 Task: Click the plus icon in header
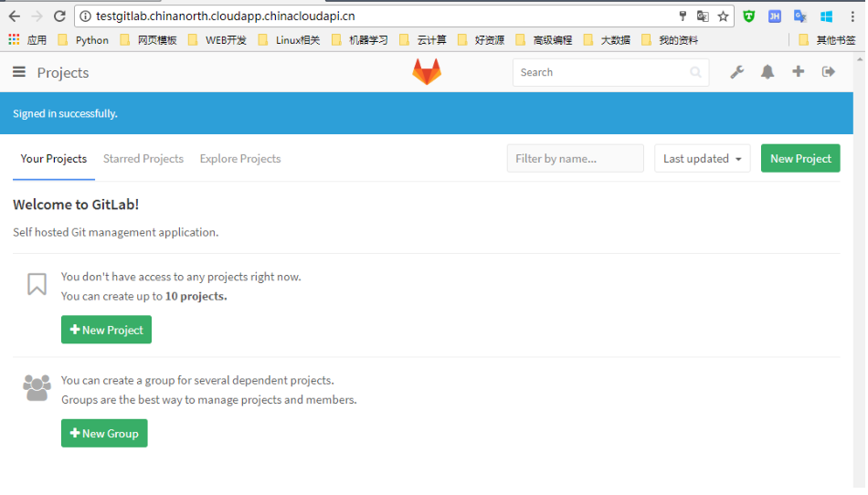click(798, 71)
